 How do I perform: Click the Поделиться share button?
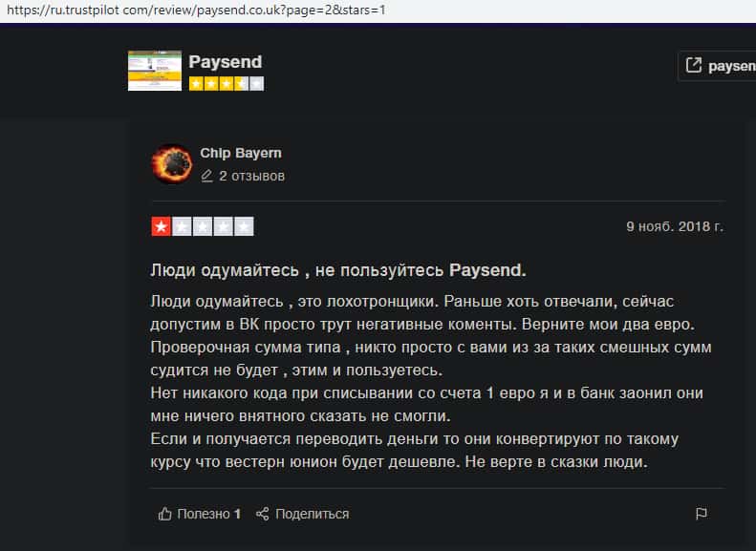[302, 514]
